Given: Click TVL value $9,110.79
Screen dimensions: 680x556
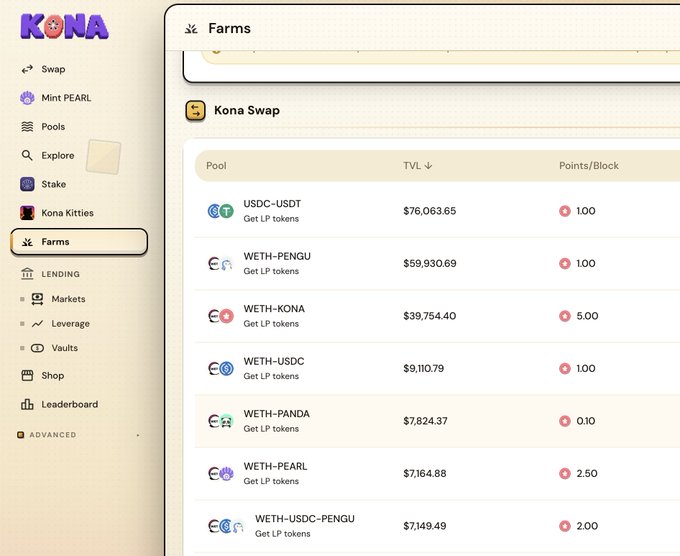Looking at the screenshot, I should click(x=424, y=369).
